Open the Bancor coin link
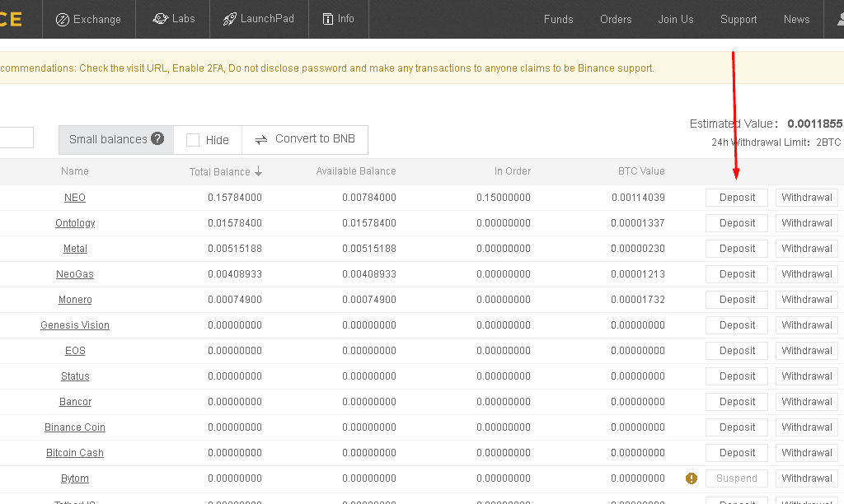This screenshot has height=504, width=844. (x=75, y=402)
